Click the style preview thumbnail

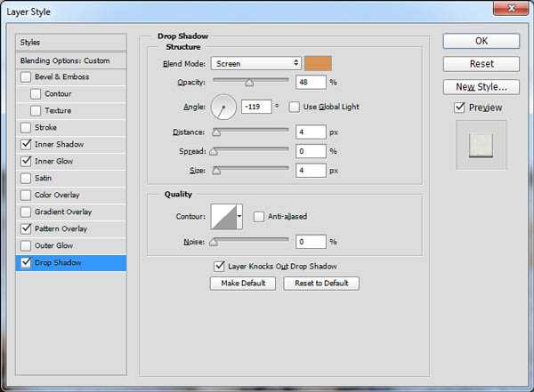[x=481, y=143]
